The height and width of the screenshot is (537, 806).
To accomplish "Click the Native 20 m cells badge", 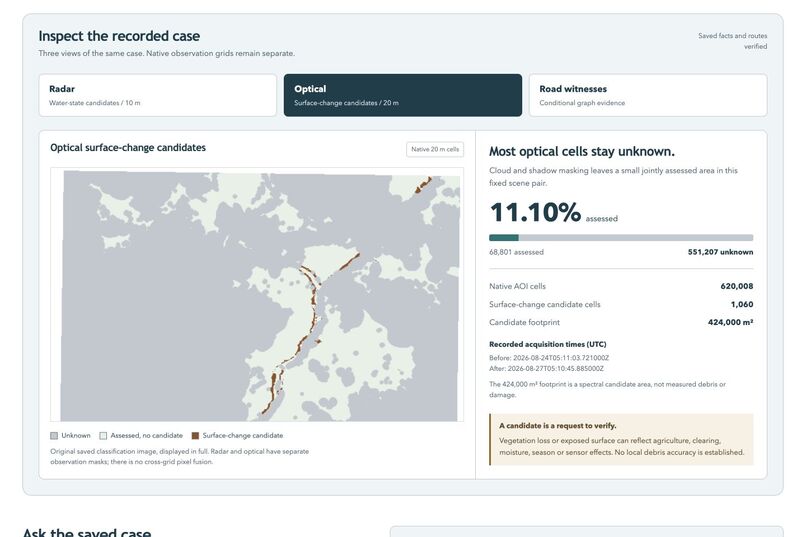I will [x=435, y=149].
